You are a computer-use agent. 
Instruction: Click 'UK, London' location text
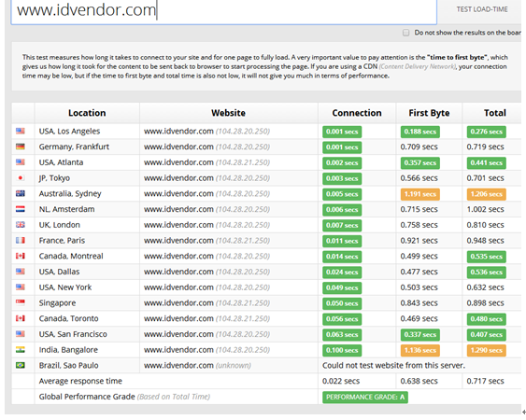(60, 225)
